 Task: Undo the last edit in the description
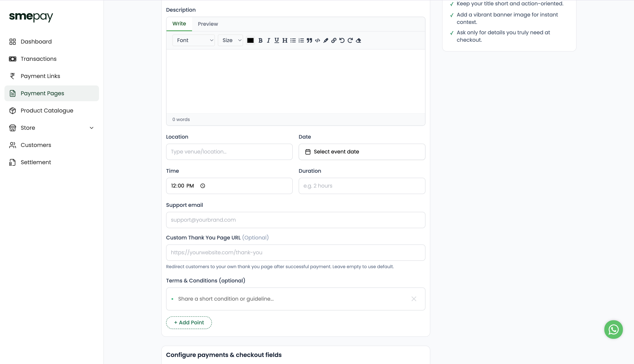pyautogui.click(x=342, y=40)
